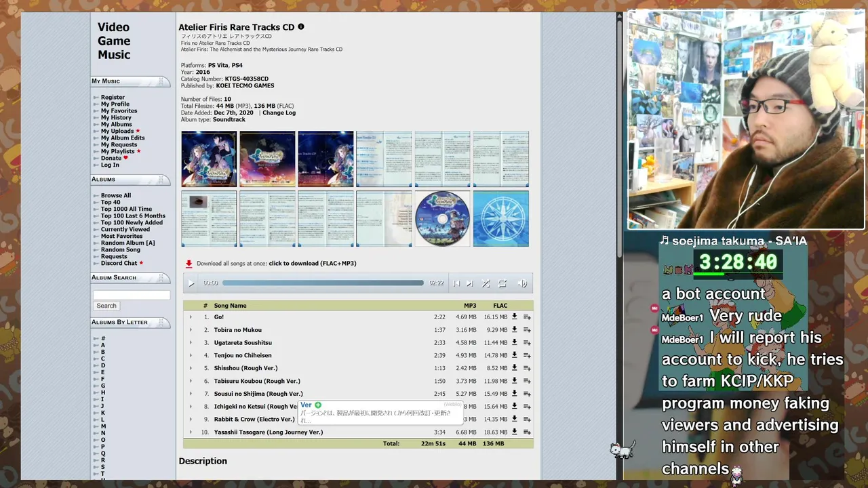Browse albums starting with letter K

(103, 413)
